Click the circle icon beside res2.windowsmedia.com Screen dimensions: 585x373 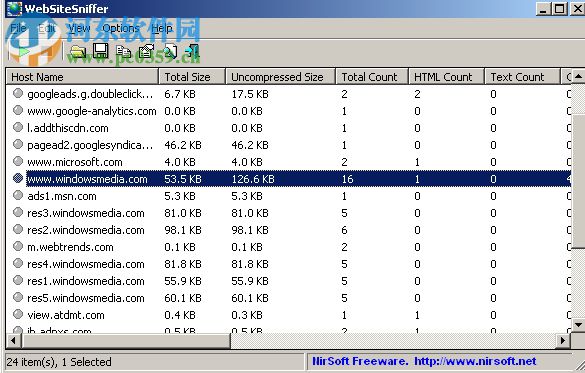(18, 229)
